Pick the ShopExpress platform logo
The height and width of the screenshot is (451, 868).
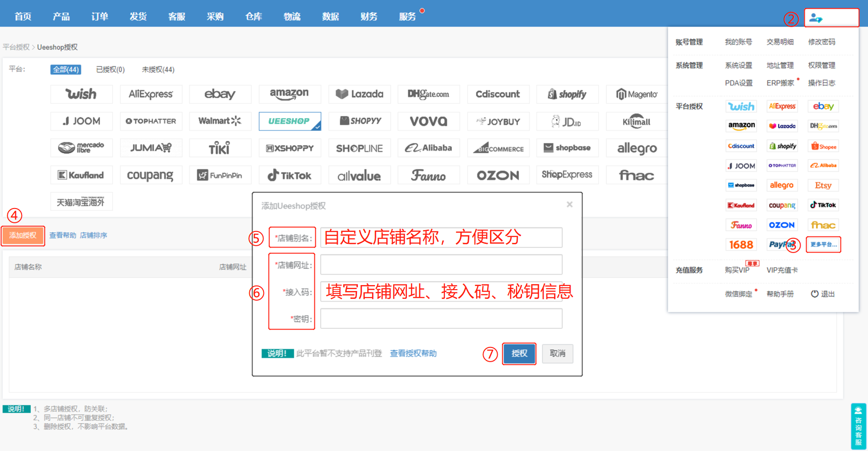tap(567, 175)
